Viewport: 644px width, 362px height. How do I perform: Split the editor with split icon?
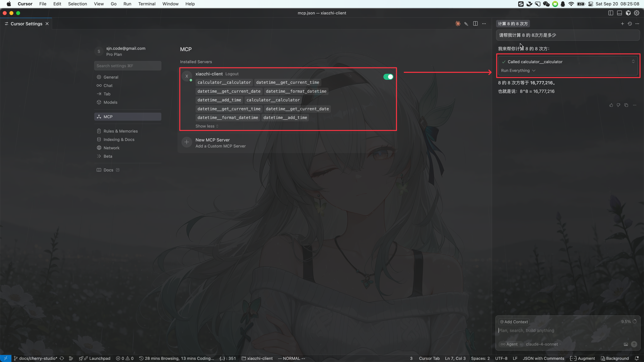[x=475, y=24]
